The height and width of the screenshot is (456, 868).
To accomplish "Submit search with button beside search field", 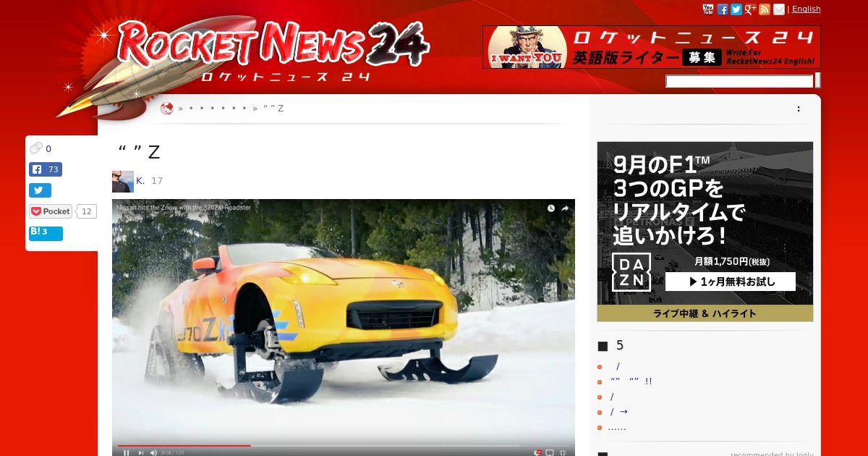I will pyautogui.click(x=817, y=80).
